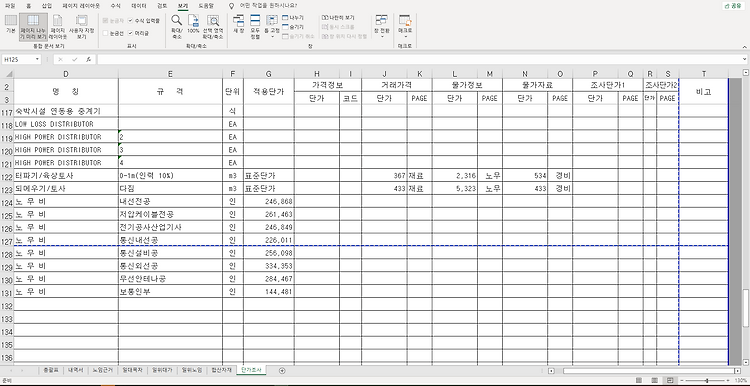Click the Name Box showing H125

click(18, 59)
